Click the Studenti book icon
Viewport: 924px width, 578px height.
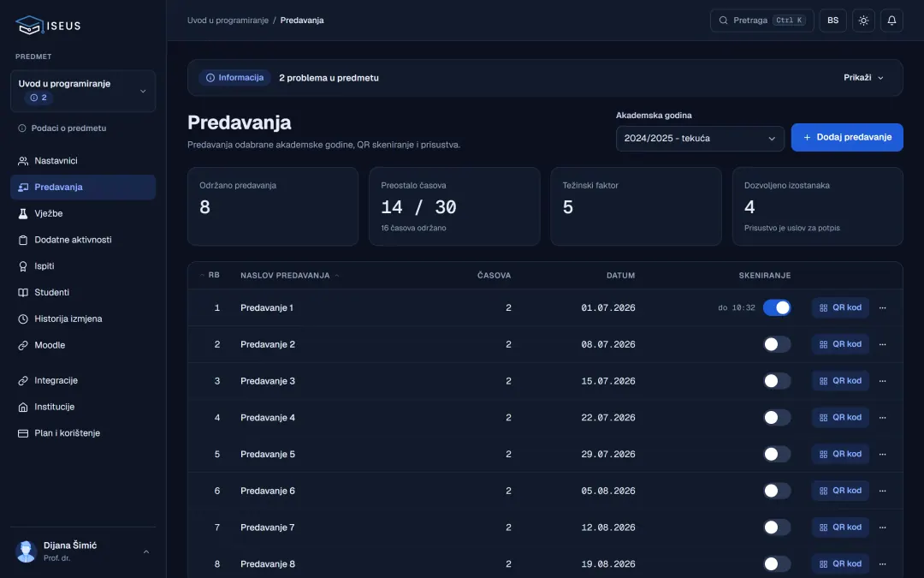pyautogui.click(x=23, y=293)
